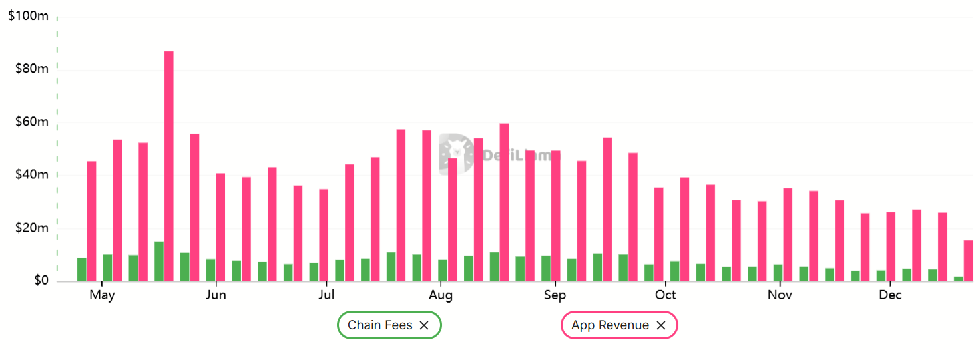Click the X on App Revenue chip
This screenshot has width=980, height=350.
661,325
